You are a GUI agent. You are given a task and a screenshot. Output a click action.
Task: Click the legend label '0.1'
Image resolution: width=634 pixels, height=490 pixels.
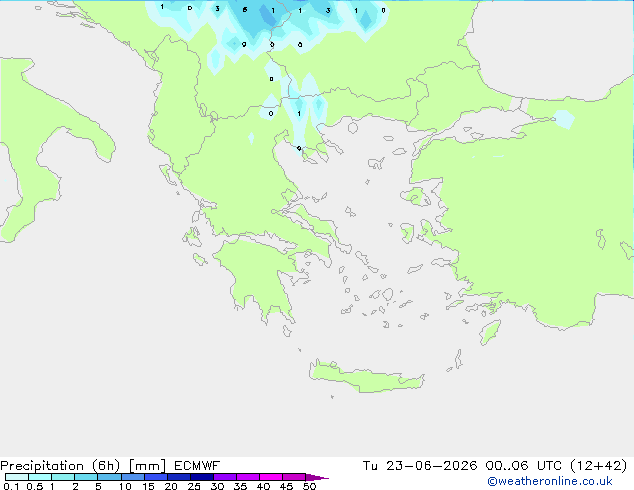click(x=11, y=486)
